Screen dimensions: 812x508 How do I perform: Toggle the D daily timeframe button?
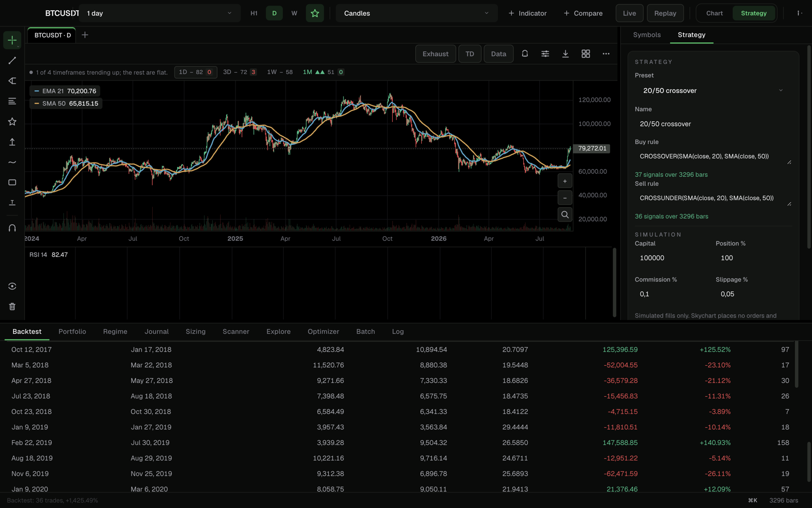pos(274,13)
